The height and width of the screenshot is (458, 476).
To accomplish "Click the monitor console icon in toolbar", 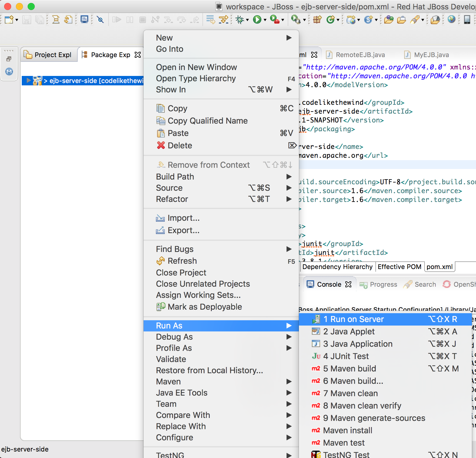I will click(84, 19).
